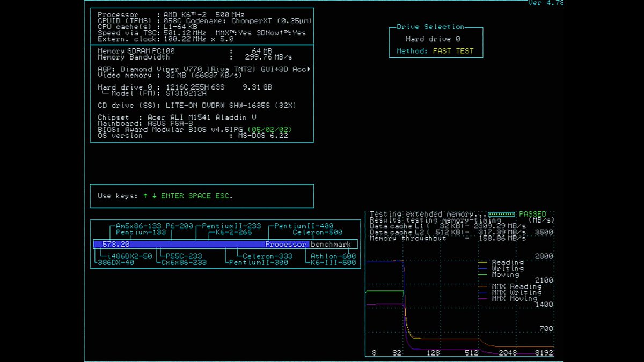The height and width of the screenshot is (362, 644).
Task: Click the extended memory test progress bar
Action: coord(501,214)
